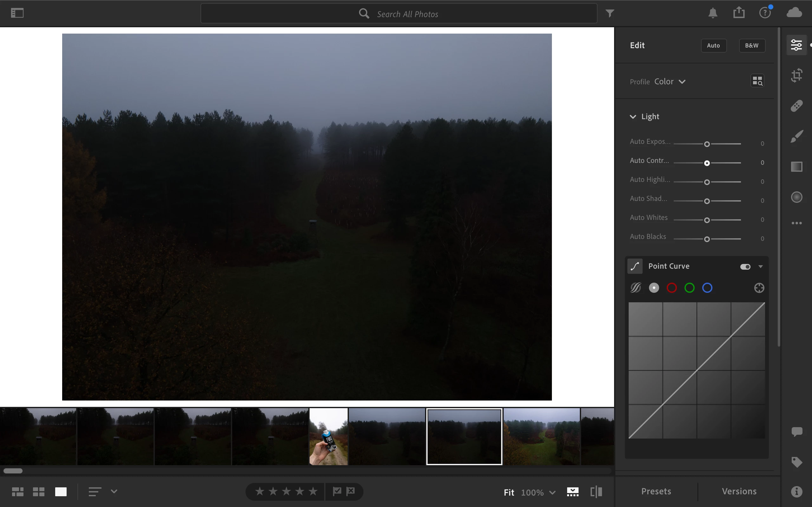Browse profiles with the profile grid icon
Image resolution: width=812 pixels, height=507 pixels.
[757, 81]
